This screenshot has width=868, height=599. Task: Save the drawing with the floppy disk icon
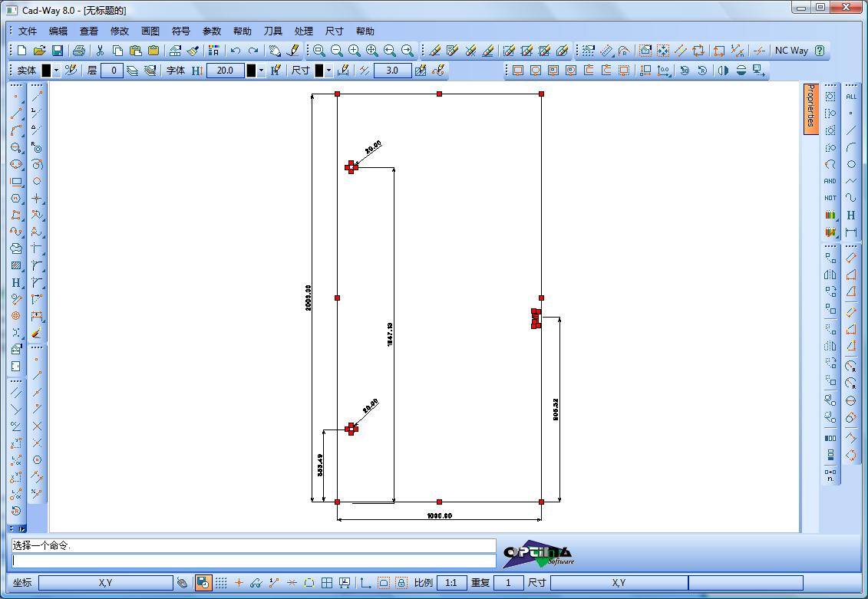click(57, 51)
